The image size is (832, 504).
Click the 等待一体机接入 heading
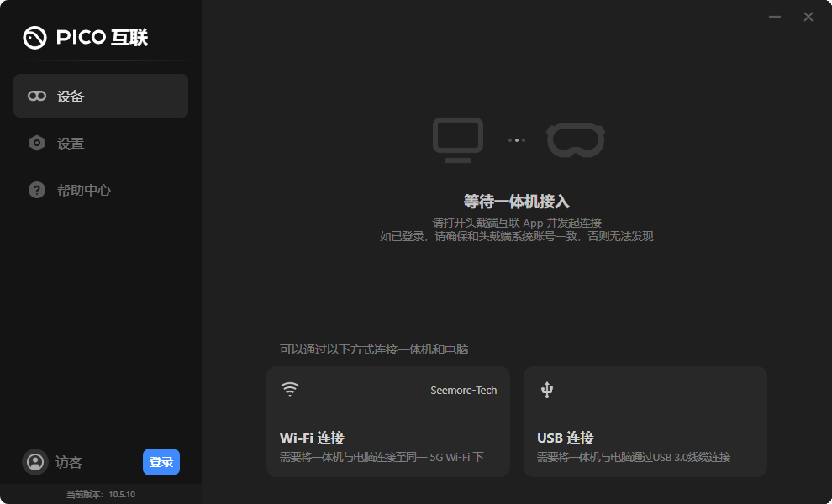[x=516, y=202]
